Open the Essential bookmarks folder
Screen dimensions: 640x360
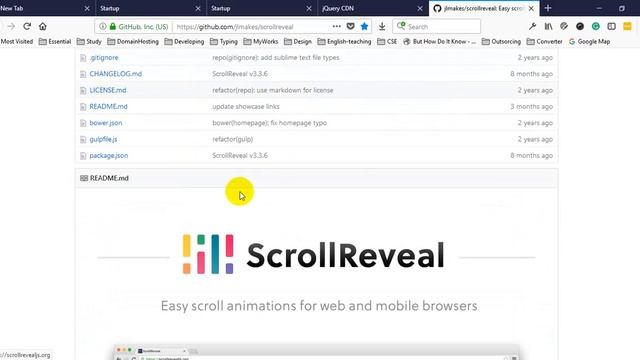(55, 42)
